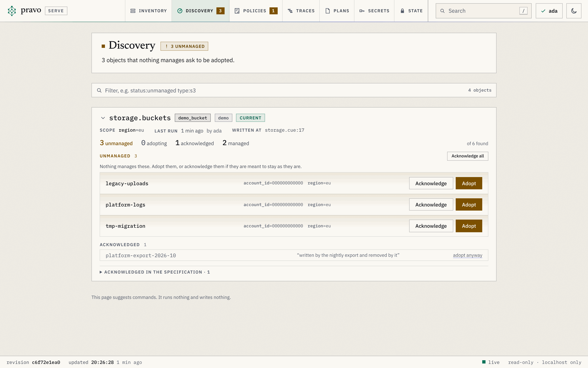Click storage.cue:17 written-at reference
The image size is (588, 368).
point(284,130)
